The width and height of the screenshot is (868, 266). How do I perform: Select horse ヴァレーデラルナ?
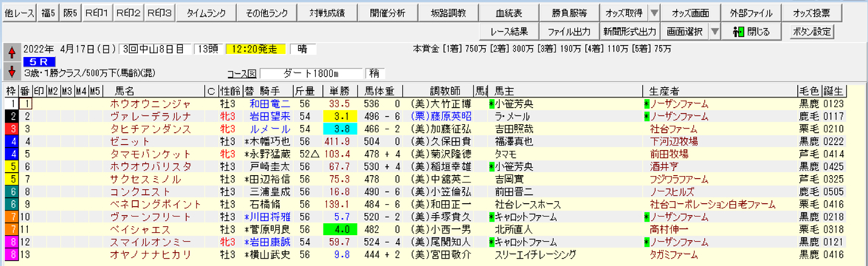coord(150,116)
